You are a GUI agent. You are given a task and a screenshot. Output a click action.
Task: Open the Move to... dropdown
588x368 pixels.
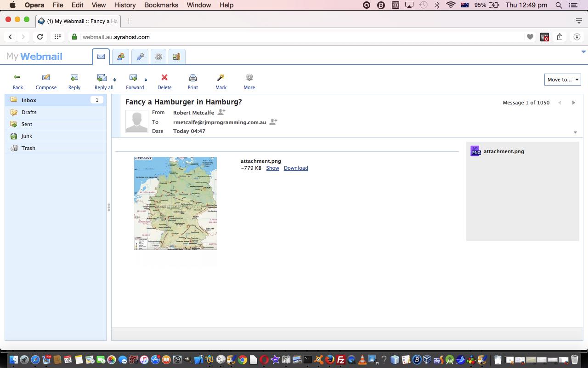(x=563, y=80)
